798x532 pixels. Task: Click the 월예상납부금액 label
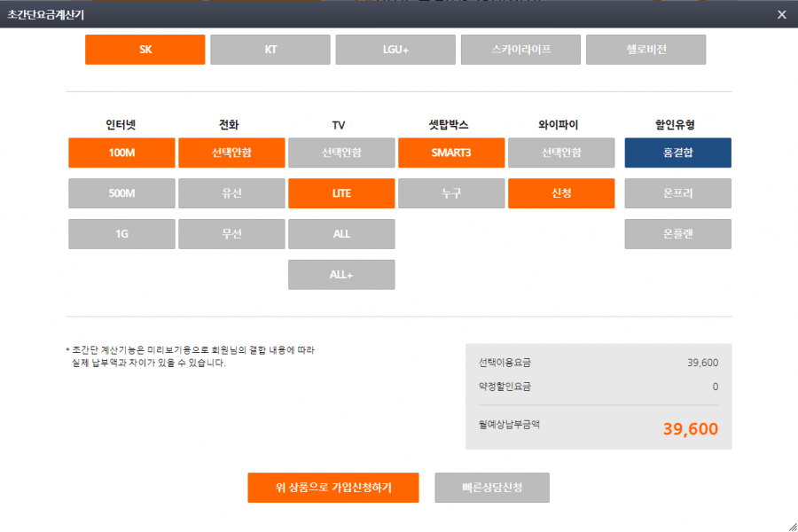point(510,425)
